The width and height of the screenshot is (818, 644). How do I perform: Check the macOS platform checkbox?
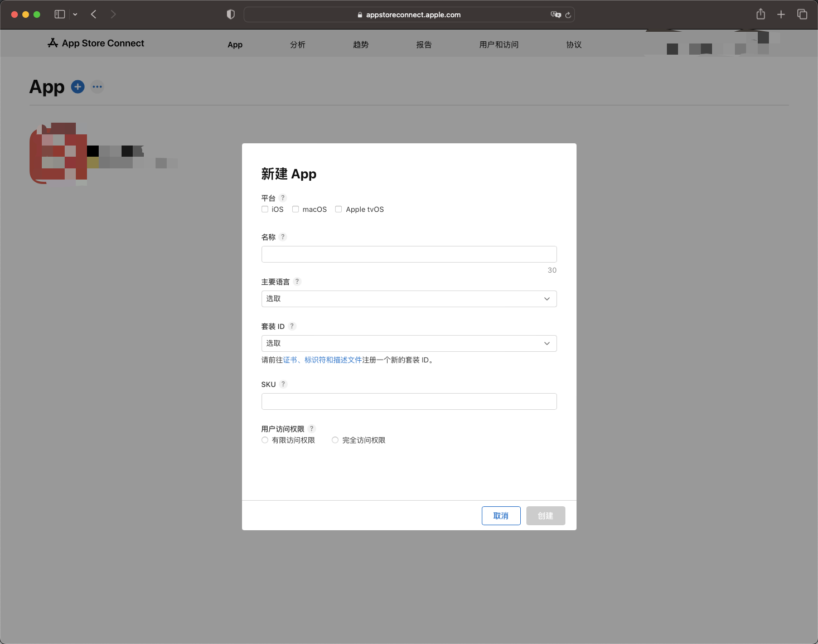tap(296, 210)
